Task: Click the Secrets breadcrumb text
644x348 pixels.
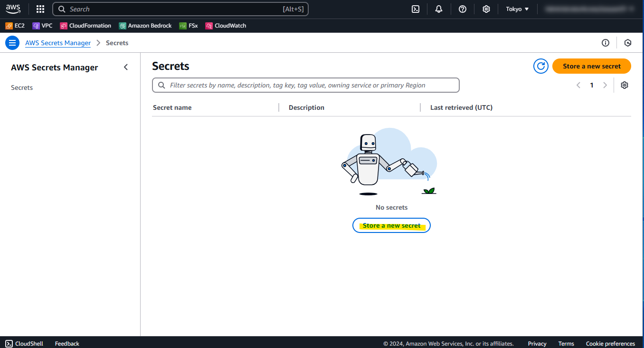Action: [x=117, y=43]
